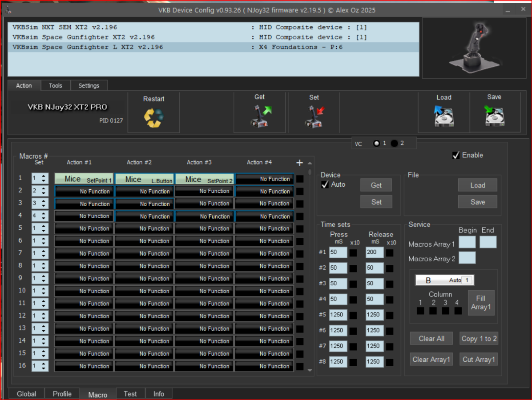Image resolution: width=532 pixels, height=400 pixels.
Task: Toggle x10 checkbox for Press time #1
Action: pos(353,253)
